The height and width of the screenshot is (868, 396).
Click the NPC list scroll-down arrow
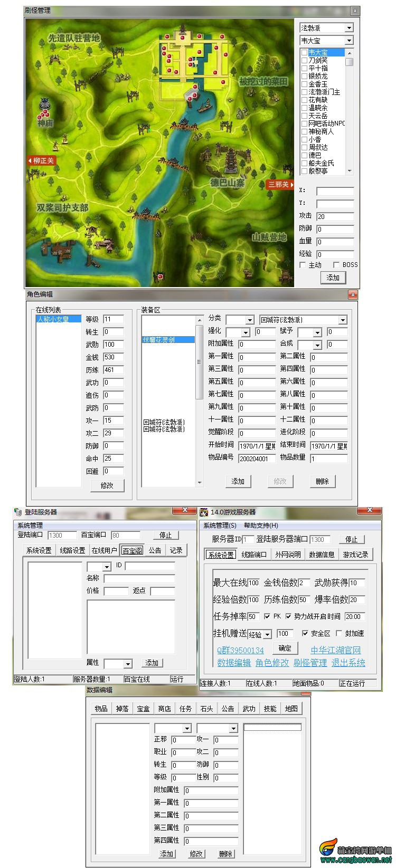pos(349,171)
